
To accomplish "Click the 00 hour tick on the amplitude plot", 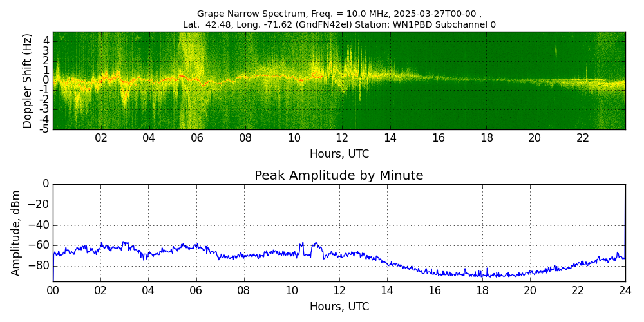I will pos(53,290).
